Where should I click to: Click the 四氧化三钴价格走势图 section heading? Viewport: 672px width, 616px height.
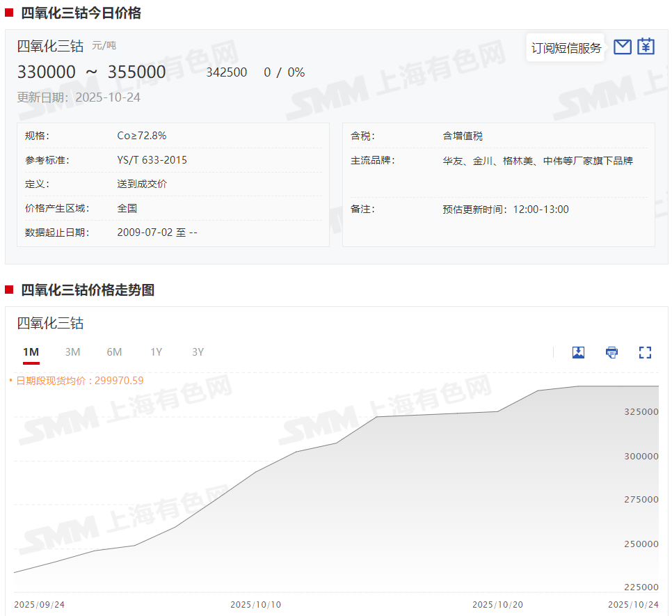point(88,290)
